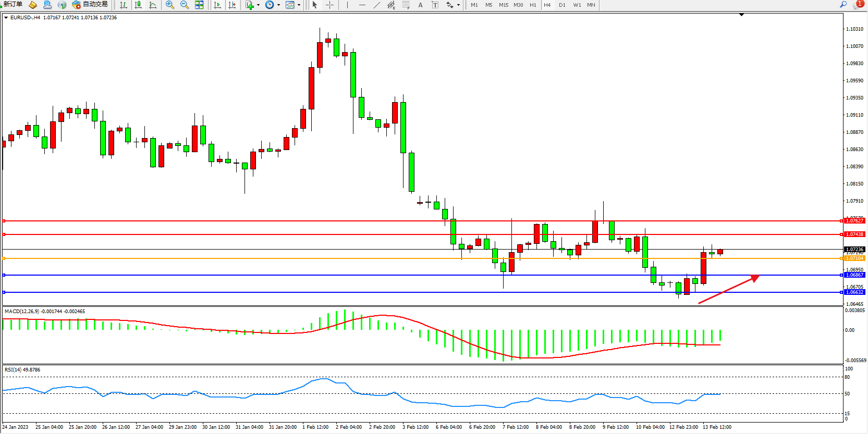Expand the add indicators dropdown arrow
868x434 pixels.
point(258,5)
